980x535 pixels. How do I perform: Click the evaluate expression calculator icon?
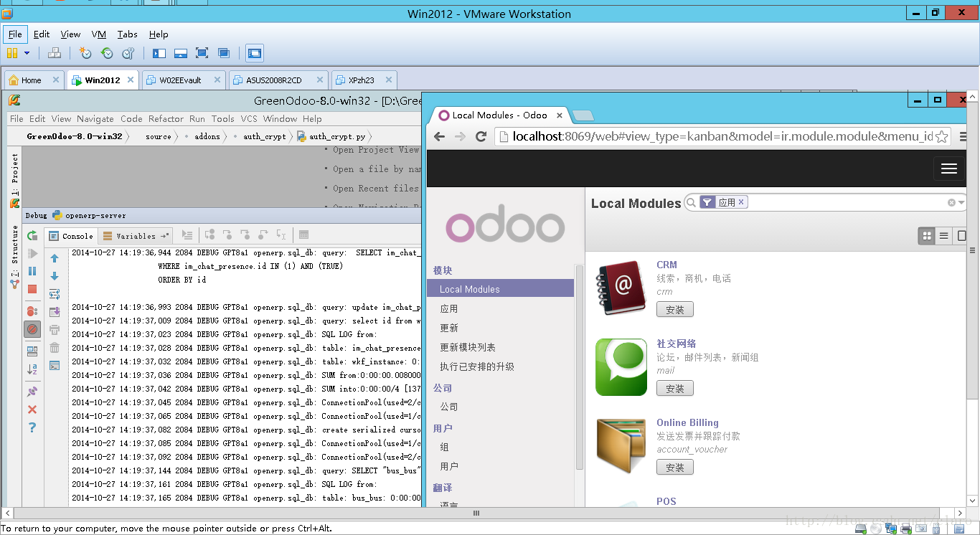click(x=303, y=235)
